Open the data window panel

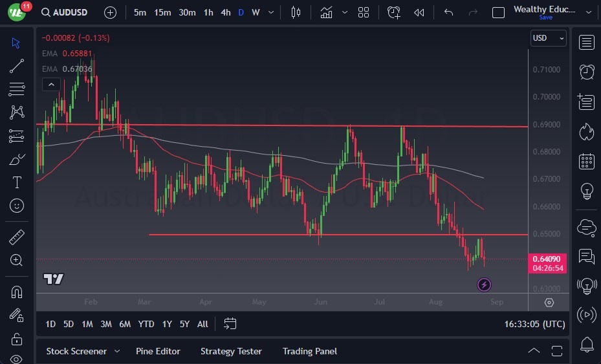[x=586, y=102]
